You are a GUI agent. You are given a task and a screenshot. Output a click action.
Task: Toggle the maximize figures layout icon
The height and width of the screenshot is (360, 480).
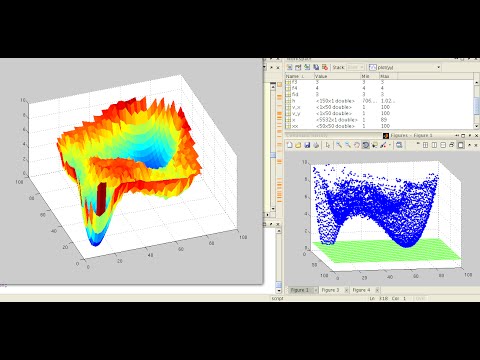point(461,145)
